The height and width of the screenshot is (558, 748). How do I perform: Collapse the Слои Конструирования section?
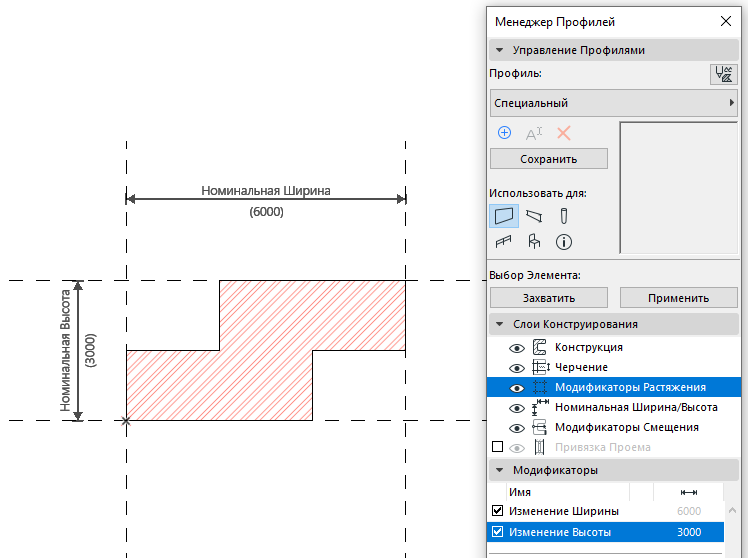click(x=499, y=324)
